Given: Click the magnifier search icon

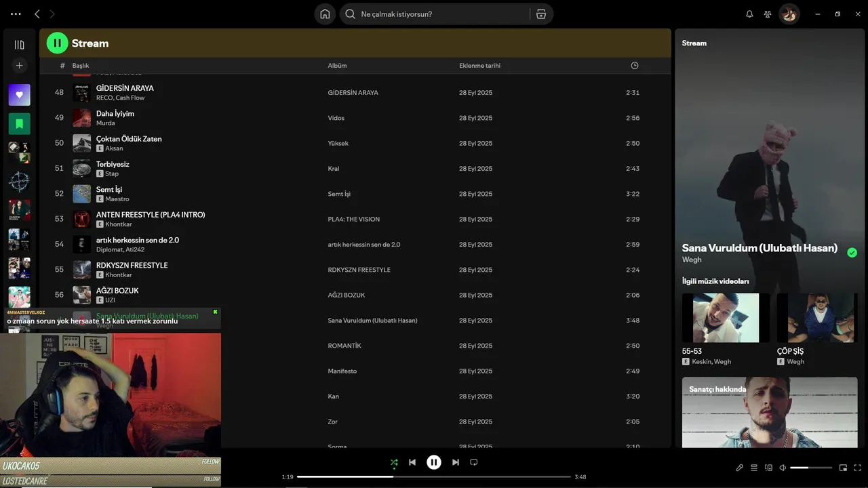Looking at the screenshot, I should (351, 14).
